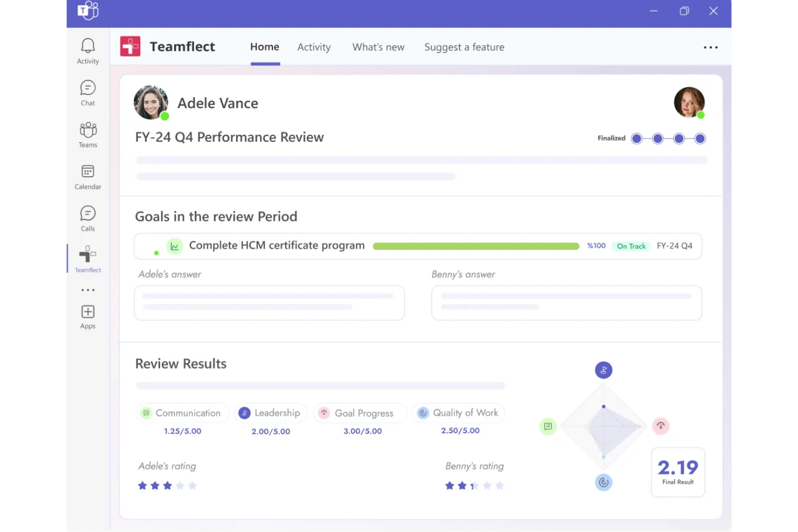Click the Teamflect logo in header

tap(130, 46)
